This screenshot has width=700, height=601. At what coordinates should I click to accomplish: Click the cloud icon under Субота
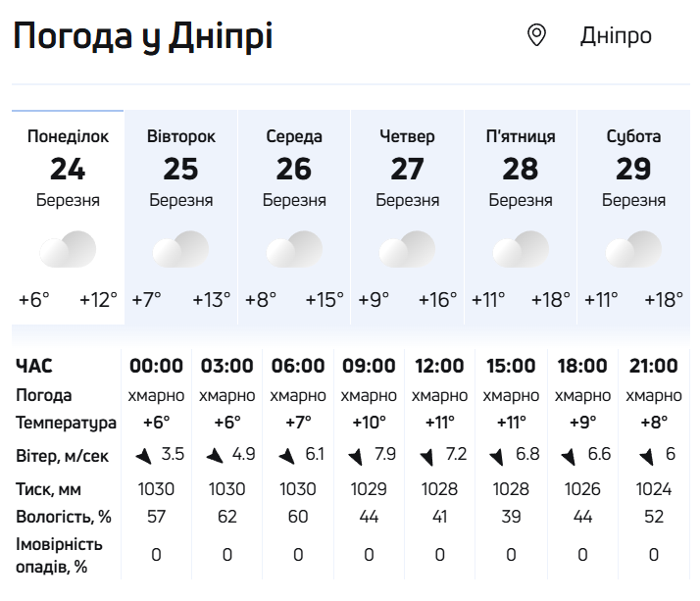pos(633,250)
